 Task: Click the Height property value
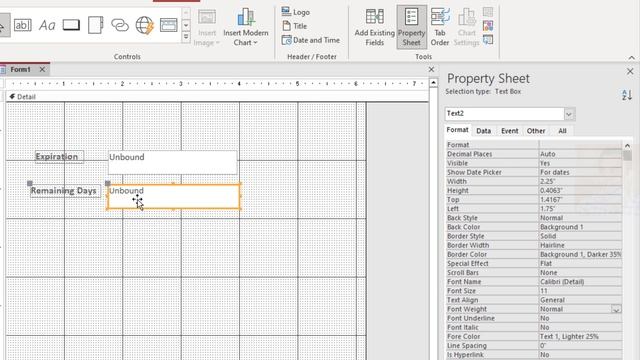[x=580, y=190]
